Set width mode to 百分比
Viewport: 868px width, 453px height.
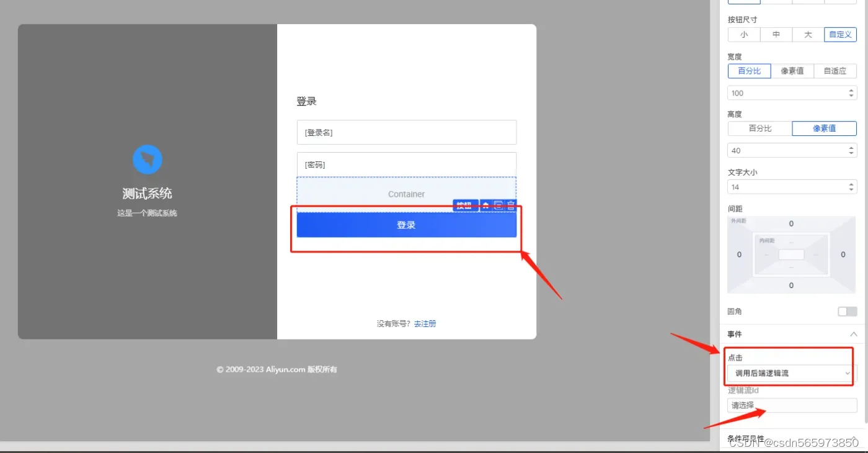(750, 71)
